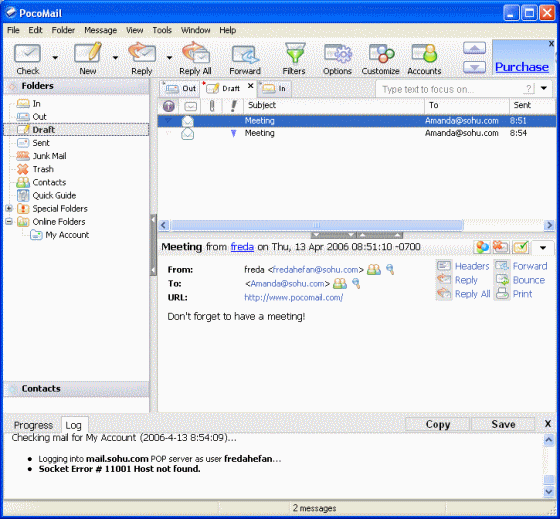Click the green checkmark mail icon in header

tap(520, 247)
